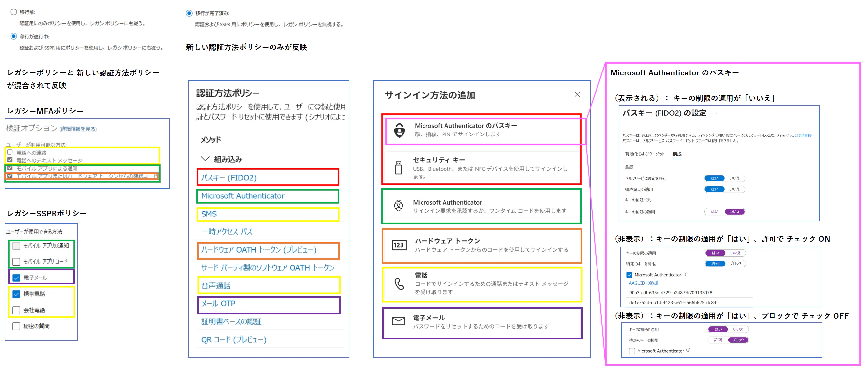Image resolution: width=868 pixels, height=370 pixels.
Task: Click AAGUID 90a3ccdf-635c-4729-a248-9b709135078f
Action: 671,293
